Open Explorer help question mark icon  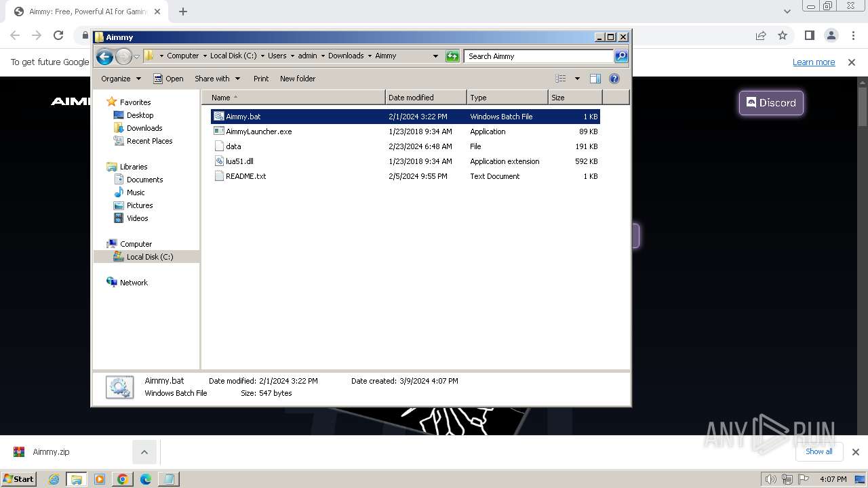coord(614,79)
